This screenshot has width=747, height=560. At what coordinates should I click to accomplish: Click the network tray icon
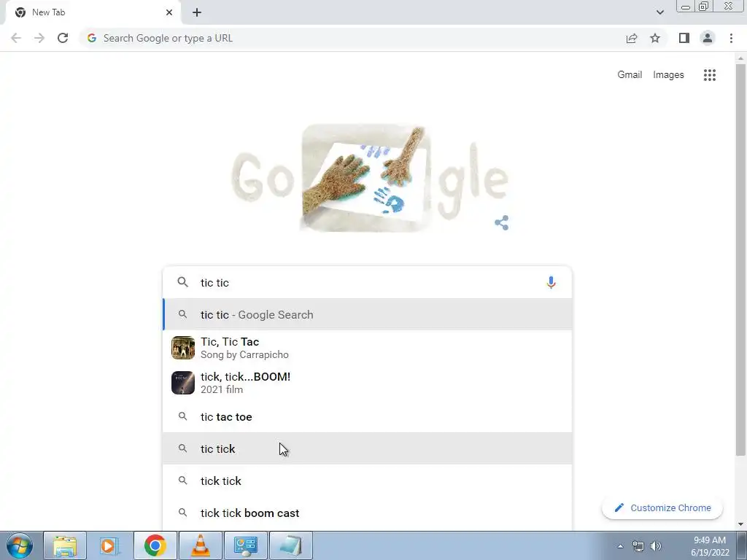click(x=638, y=546)
